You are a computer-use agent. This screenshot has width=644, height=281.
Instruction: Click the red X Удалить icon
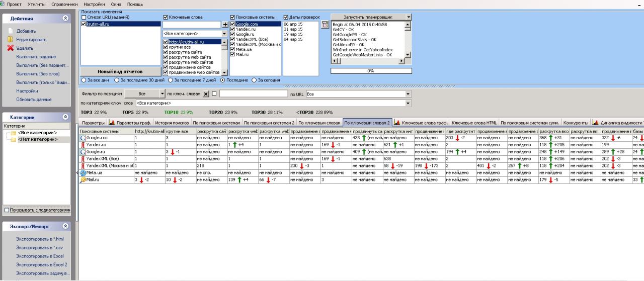pyautogui.click(x=10, y=48)
